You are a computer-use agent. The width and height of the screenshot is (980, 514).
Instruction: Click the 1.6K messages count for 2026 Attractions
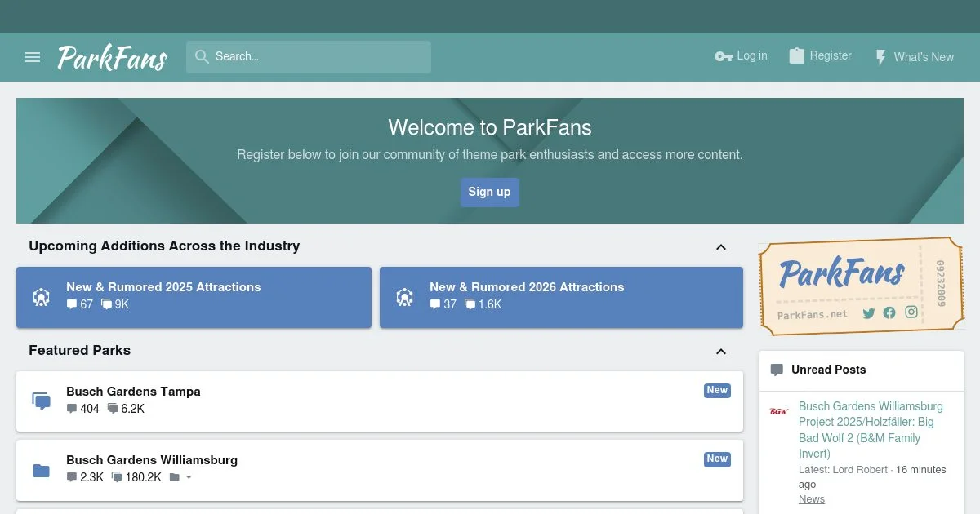(x=483, y=304)
